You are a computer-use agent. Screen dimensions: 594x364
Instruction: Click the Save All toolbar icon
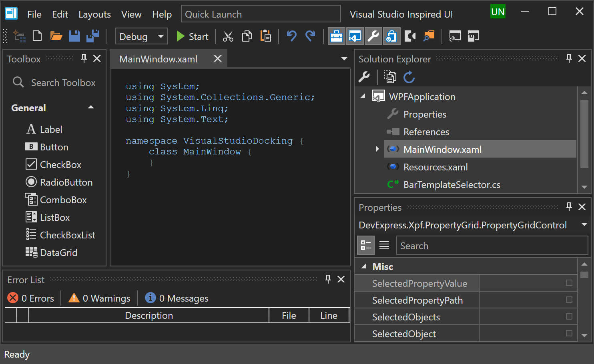(93, 36)
